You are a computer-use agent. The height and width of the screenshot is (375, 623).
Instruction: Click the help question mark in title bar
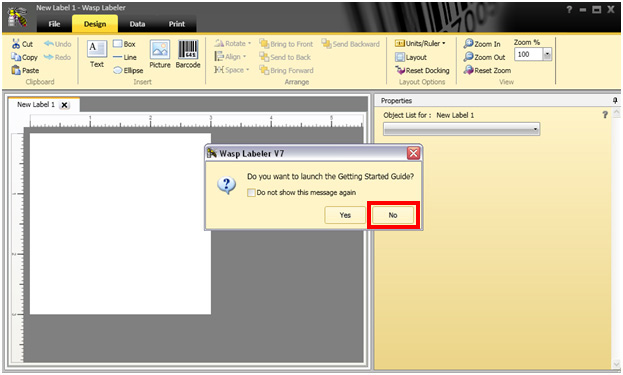[569, 10]
